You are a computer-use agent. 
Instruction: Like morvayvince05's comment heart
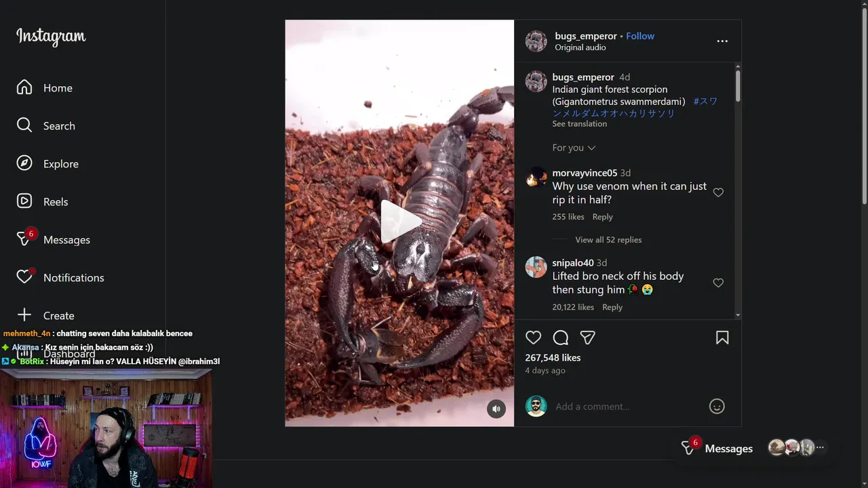coord(718,192)
